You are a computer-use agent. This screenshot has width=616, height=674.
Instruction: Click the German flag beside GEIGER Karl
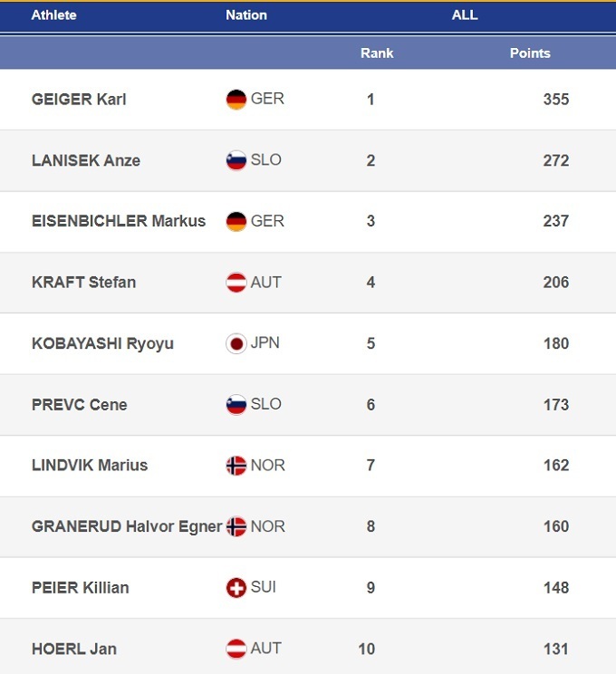[236, 100]
